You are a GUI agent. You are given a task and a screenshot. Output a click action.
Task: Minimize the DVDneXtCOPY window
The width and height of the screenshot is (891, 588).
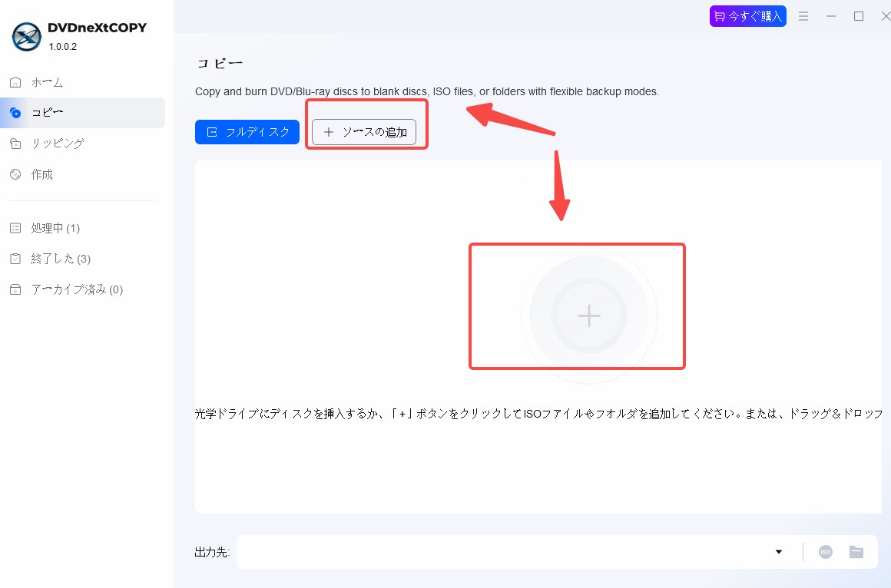click(x=831, y=16)
